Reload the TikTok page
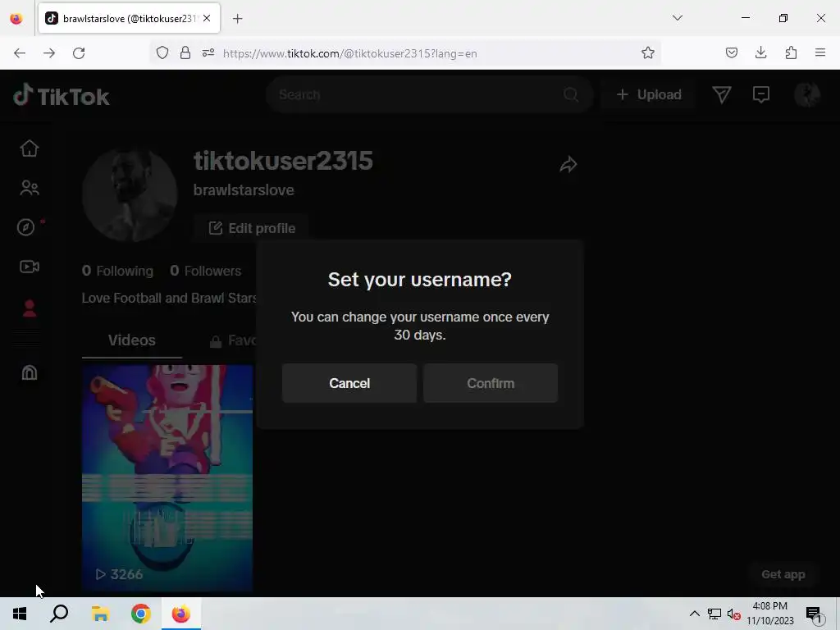 pos(79,53)
